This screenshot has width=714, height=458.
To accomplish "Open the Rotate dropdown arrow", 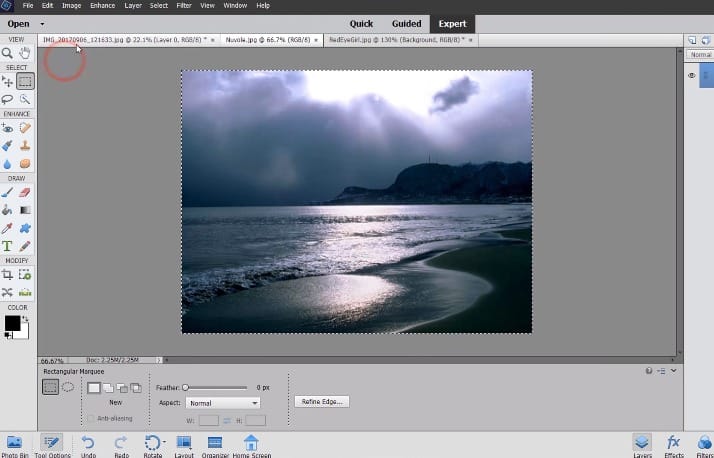I will tap(163, 442).
